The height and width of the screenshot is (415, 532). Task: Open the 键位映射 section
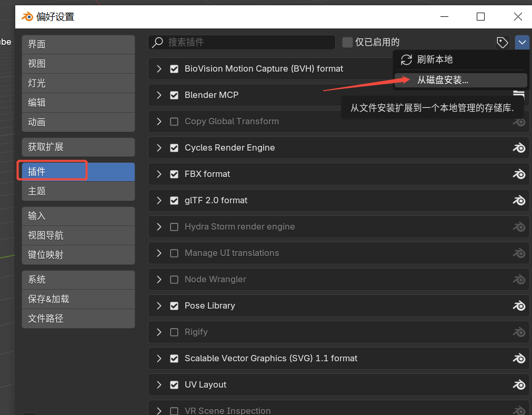78,255
